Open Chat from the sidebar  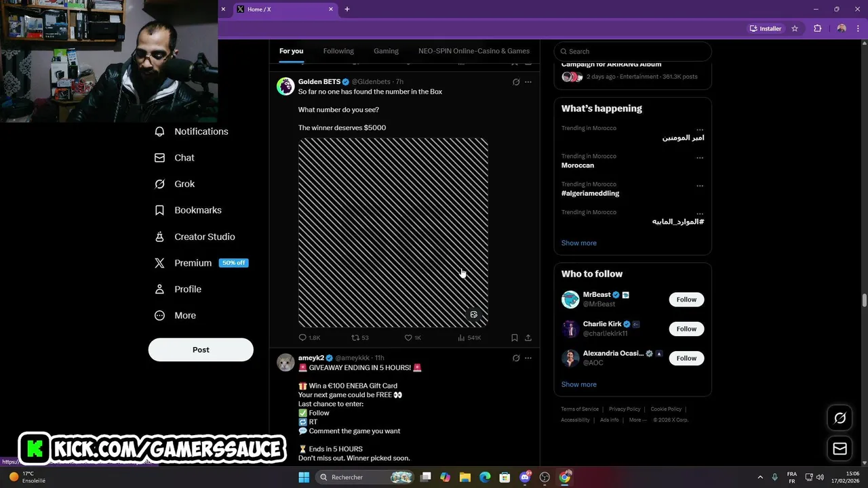click(175, 158)
